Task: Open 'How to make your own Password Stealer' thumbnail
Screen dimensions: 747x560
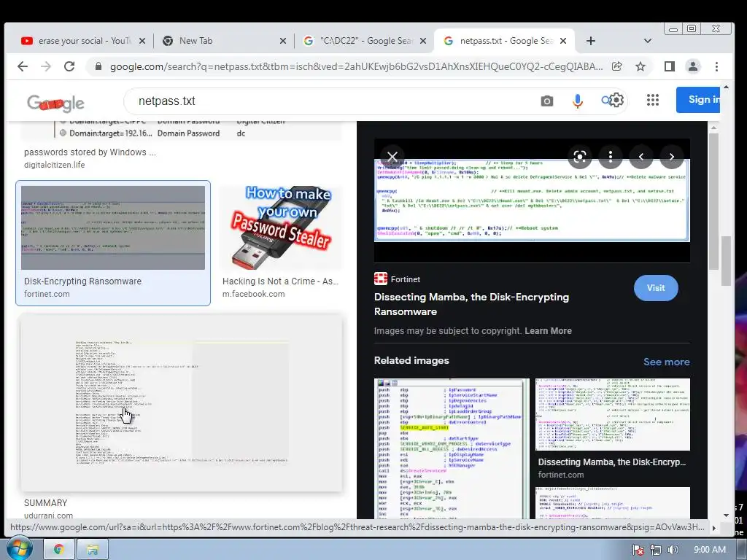Action: (x=281, y=227)
